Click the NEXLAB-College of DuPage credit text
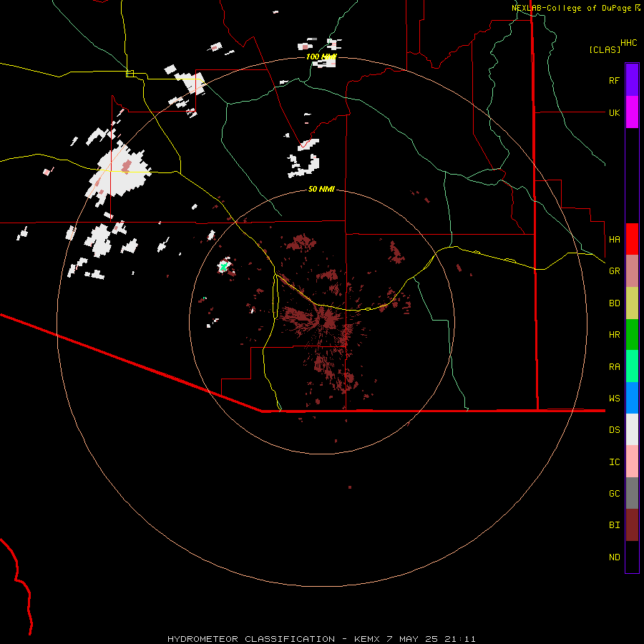 (x=575, y=8)
